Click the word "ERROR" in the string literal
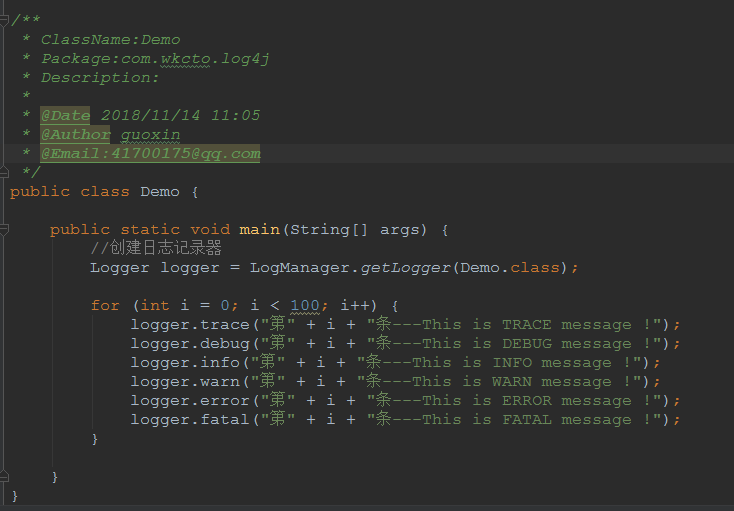 pyautogui.click(x=527, y=401)
